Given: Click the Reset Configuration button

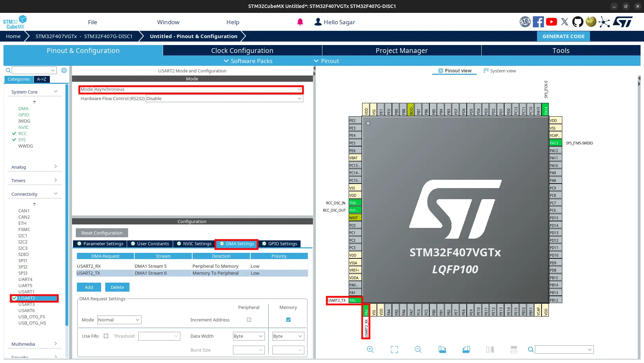Looking at the screenshot, I should [102, 233].
